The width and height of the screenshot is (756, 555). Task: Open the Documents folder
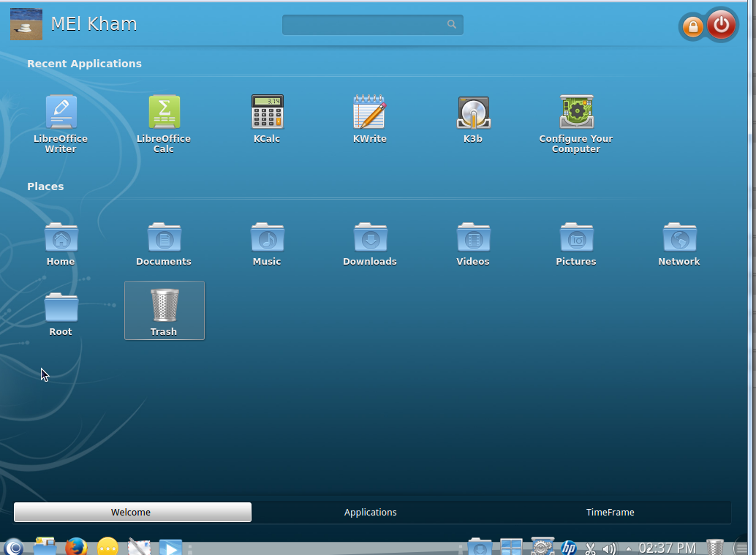click(x=164, y=244)
